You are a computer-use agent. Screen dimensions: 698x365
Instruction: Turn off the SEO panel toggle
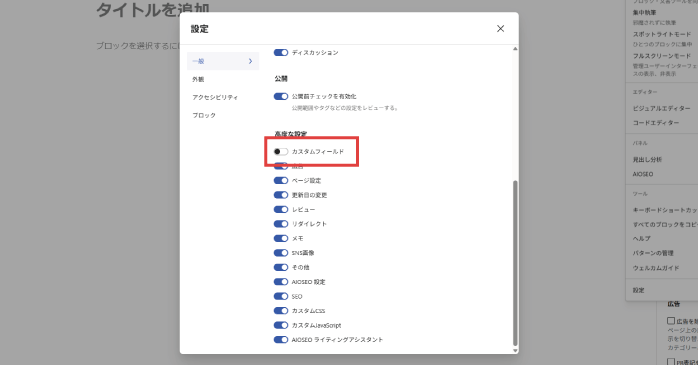pos(281,296)
